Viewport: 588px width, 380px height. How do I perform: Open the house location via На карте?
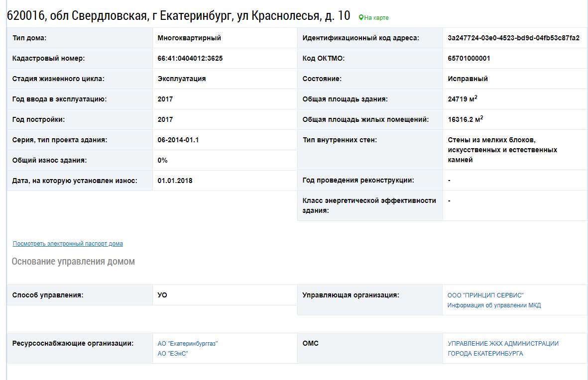(x=375, y=17)
